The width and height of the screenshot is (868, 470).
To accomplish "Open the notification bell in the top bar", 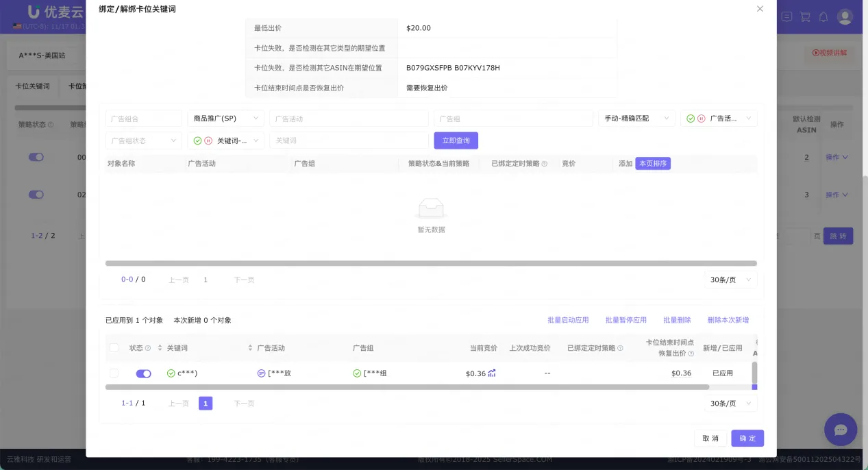I will pyautogui.click(x=823, y=16).
